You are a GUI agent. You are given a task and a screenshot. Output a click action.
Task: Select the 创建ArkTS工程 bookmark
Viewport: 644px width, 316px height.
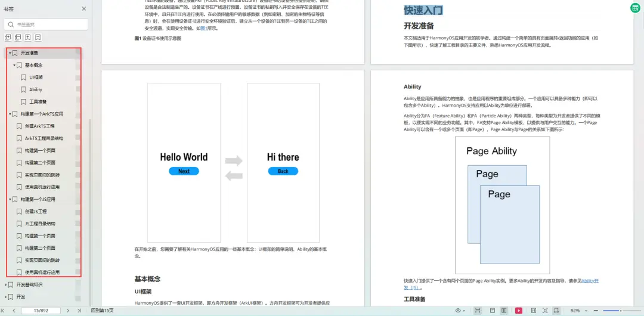(x=39, y=126)
